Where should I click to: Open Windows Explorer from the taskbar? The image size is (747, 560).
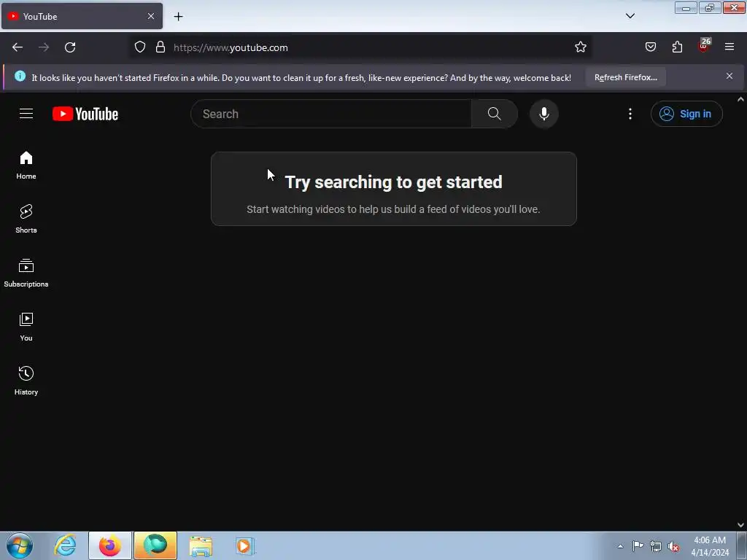click(x=201, y=546)
